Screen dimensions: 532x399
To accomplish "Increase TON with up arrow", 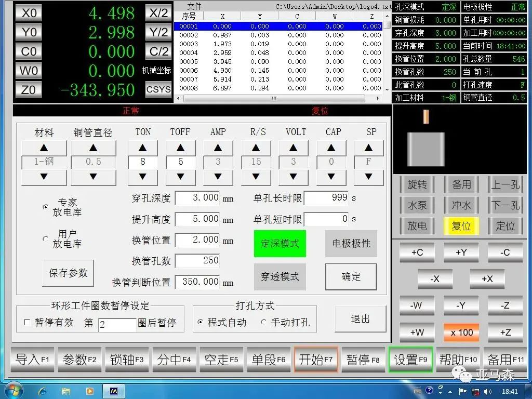I will [143, 148].
